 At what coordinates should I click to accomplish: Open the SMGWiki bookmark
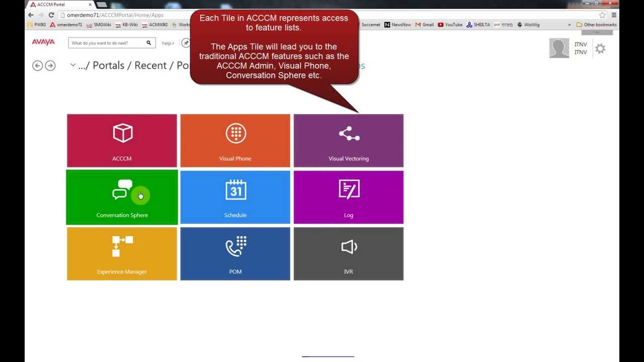coord(99,24)
